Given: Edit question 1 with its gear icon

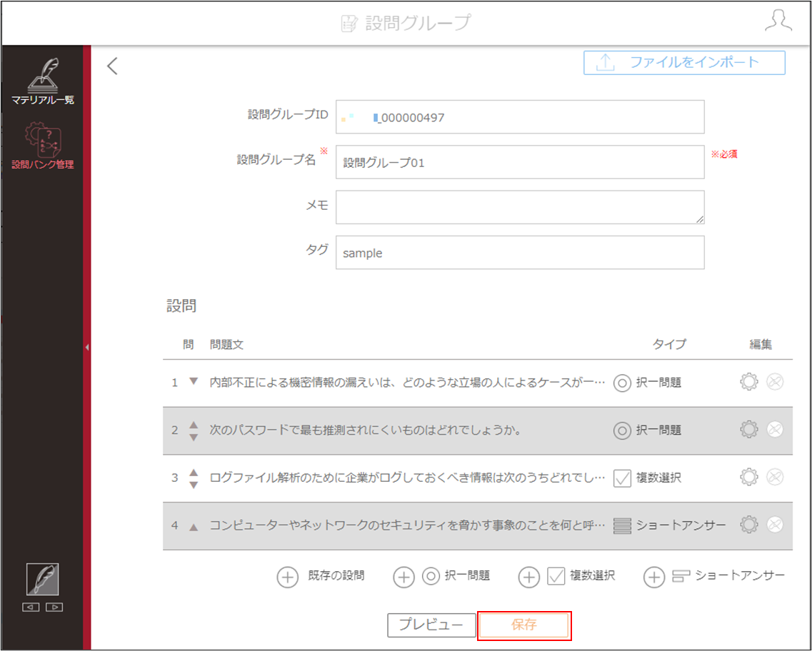Looking at the screenshot, I should click(749, 382).
